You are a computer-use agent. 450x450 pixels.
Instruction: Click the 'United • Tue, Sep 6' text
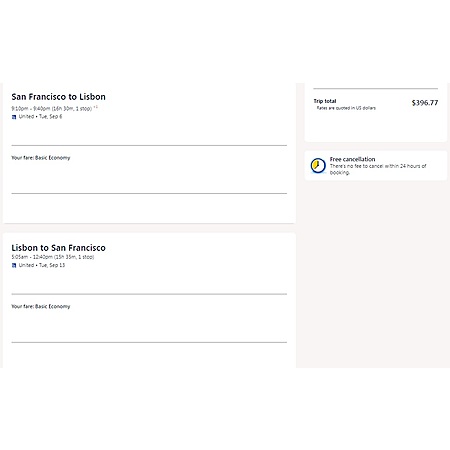(x=40, y=117)
